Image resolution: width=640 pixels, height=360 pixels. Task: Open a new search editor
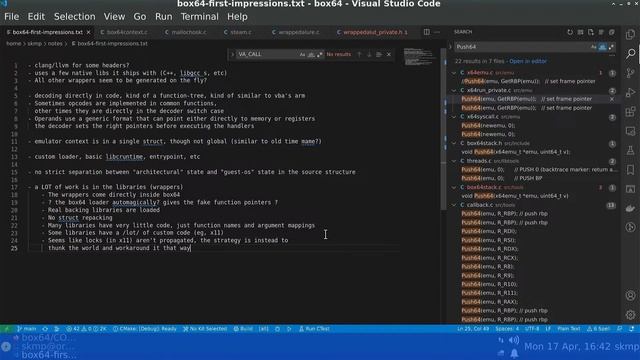(x=591, y=32)
